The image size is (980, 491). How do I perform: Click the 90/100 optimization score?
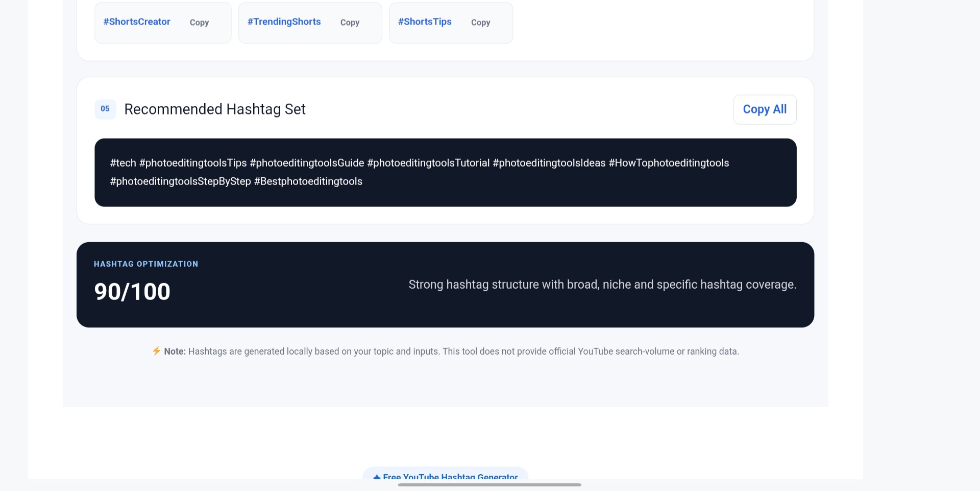tap(132, 292)
